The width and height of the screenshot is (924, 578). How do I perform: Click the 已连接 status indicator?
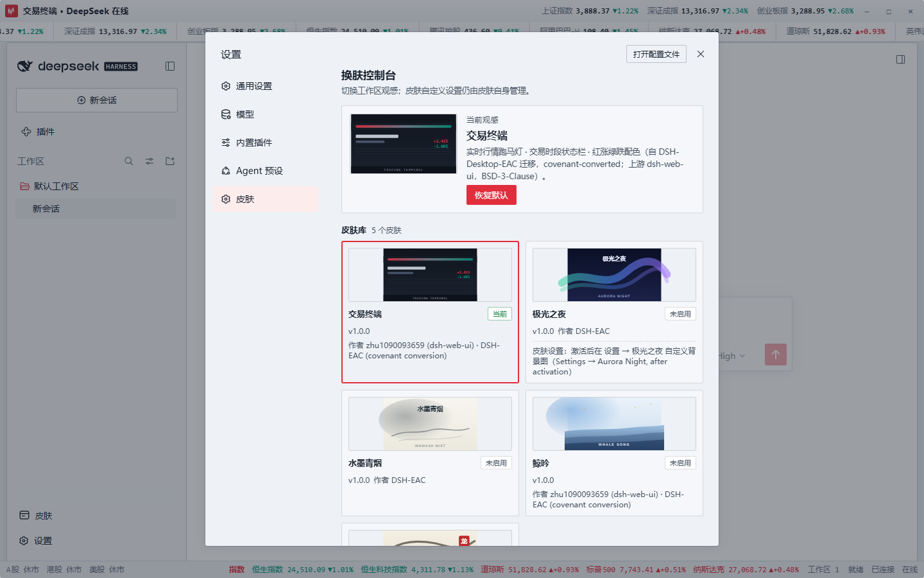(883, 570)
